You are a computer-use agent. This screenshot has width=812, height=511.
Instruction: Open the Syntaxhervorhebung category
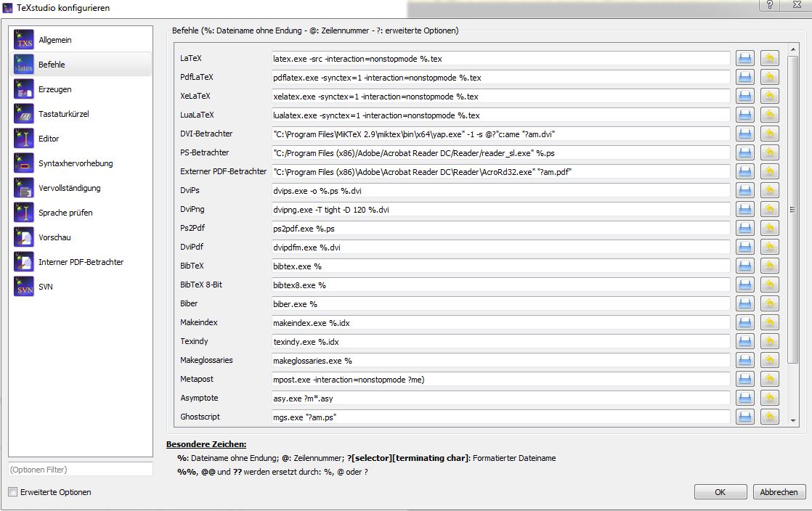point(81,163)
